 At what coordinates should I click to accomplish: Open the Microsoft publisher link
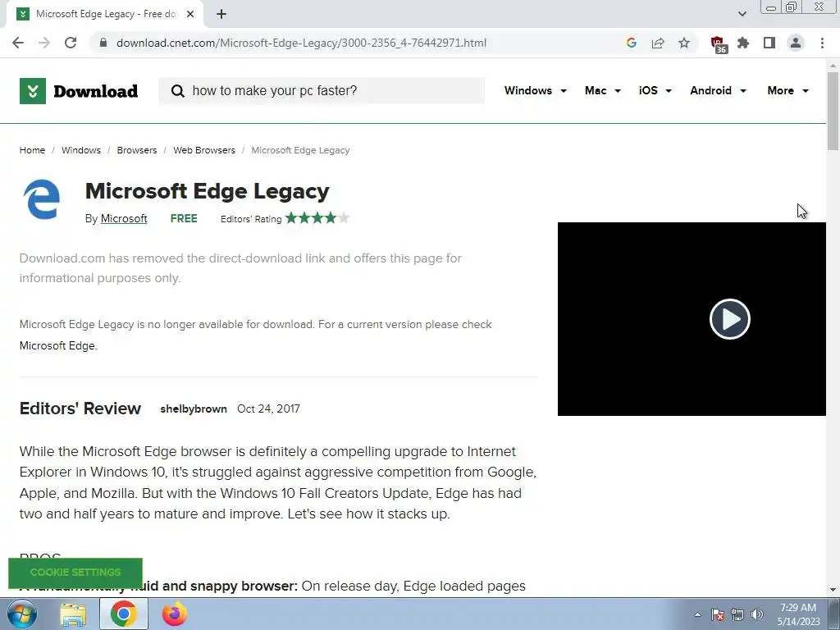pyautogui.click(x=124, y=218)
